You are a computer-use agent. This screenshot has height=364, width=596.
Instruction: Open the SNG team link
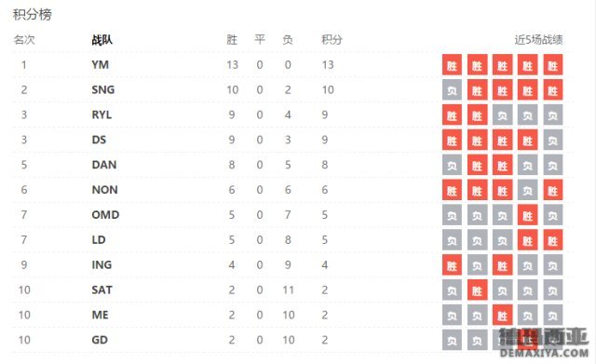pyautogui.click(x=103, y=89)
